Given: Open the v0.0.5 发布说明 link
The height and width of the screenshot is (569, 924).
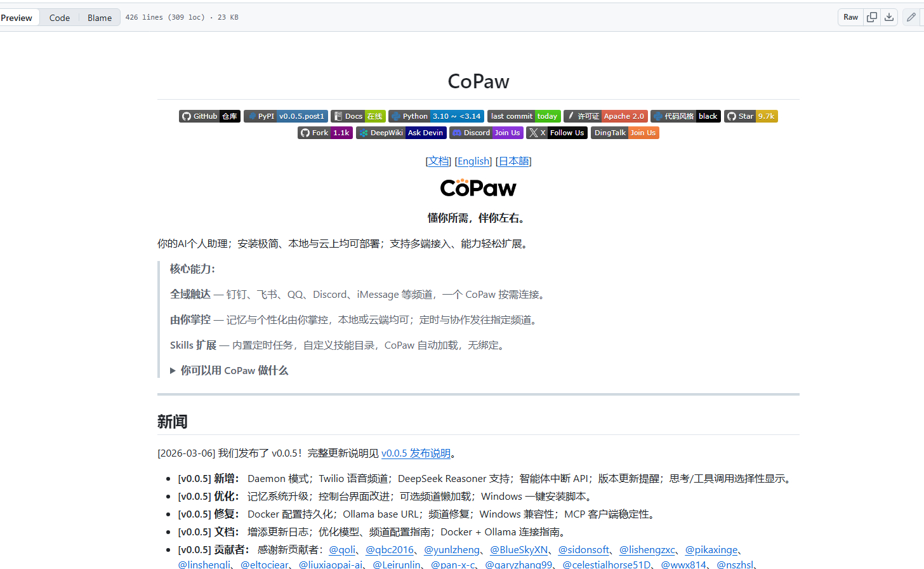Looking at the screenshot, I should 416,453.
